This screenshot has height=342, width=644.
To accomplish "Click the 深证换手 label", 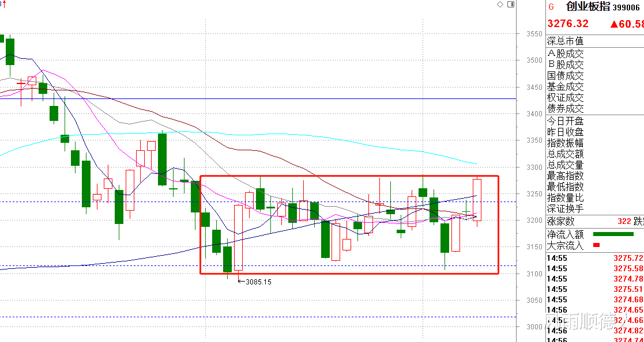I will 565,209.
